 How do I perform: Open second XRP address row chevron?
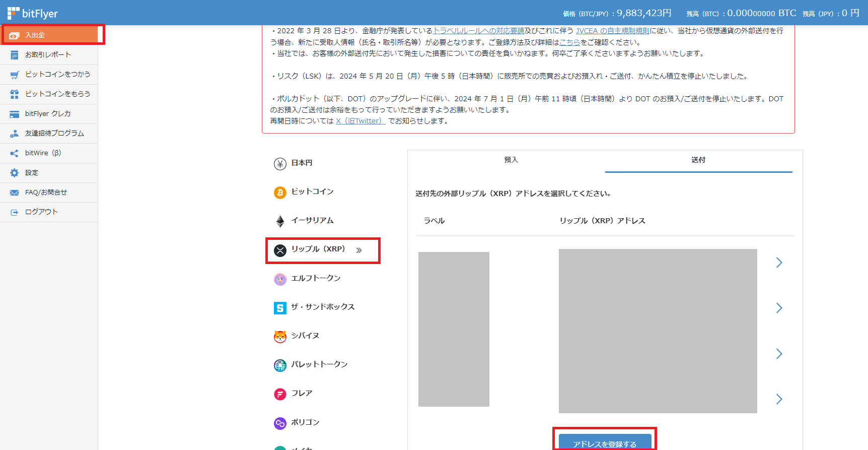[779, 308]
